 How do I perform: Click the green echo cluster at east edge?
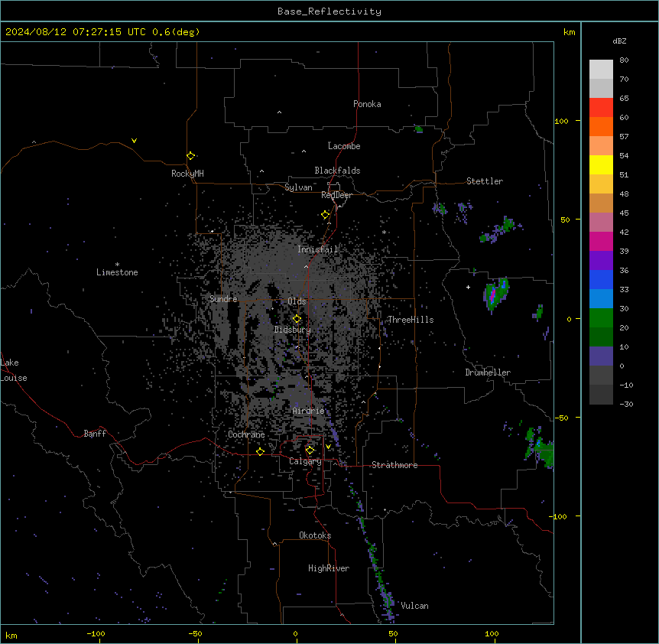pos(541,450)
